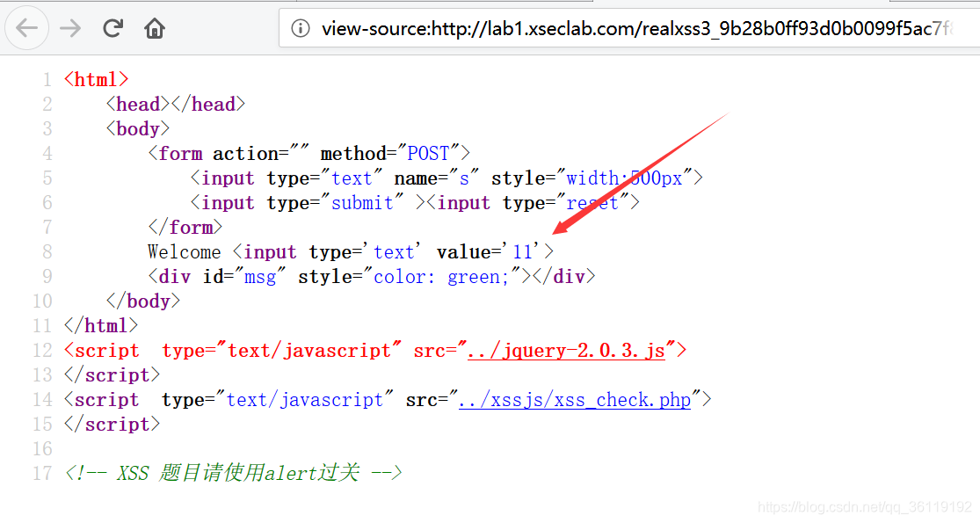Image resolution: width=980 pixels, height=523 pixels.
Task: Click the <head></head> line in source
Action: click(176, 105)
